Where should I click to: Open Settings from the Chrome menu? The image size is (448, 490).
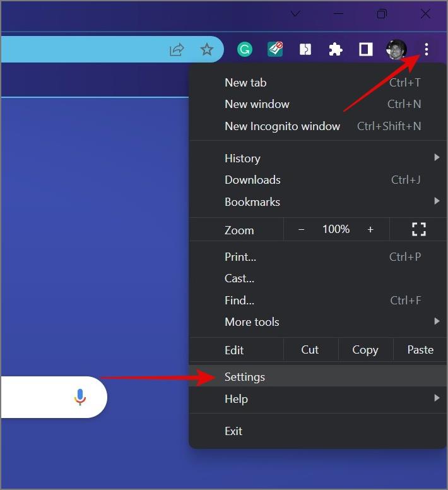click(x=318, y=377)
